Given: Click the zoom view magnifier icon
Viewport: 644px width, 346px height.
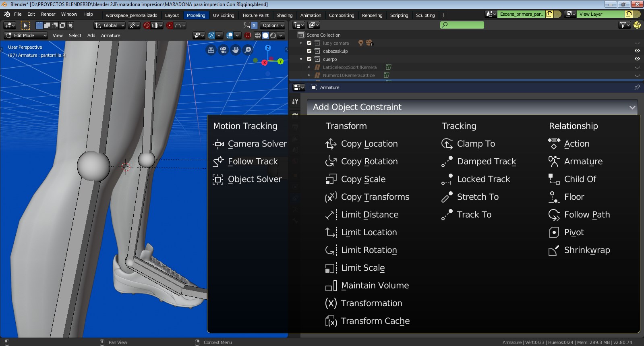Looking at the screenshot, I should 248,50.
